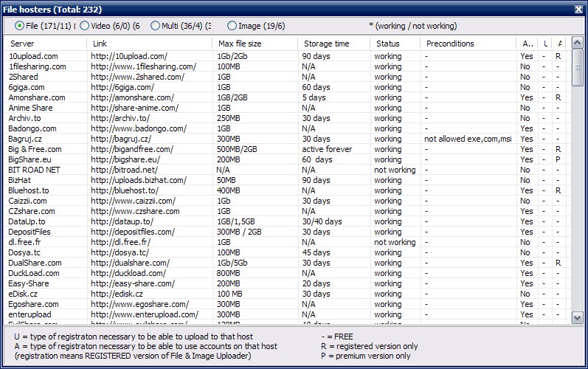Viewport: 588px width, 369px height.
Task: Select the Easy-Share server entry
Action: click(29, 283)
